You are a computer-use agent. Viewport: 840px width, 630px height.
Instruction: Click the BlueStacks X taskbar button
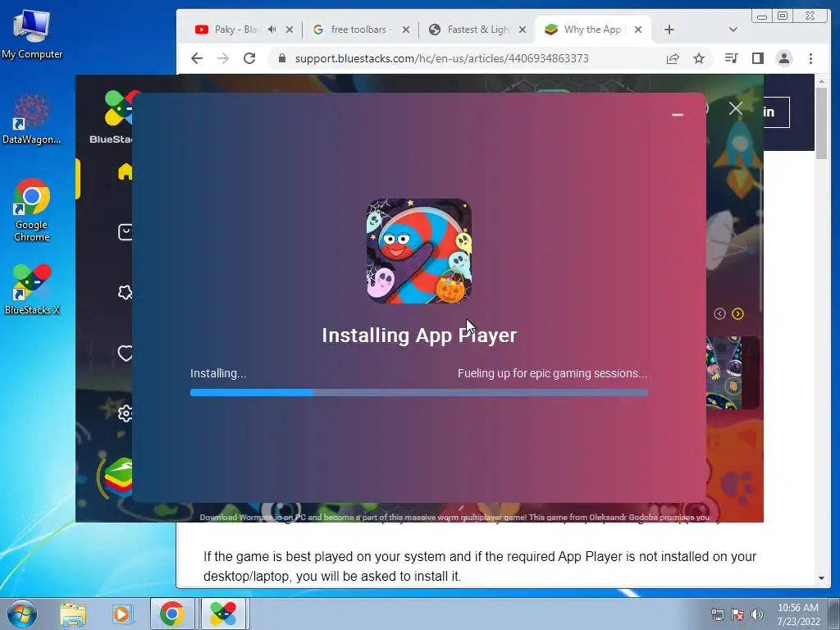(223, 614)
